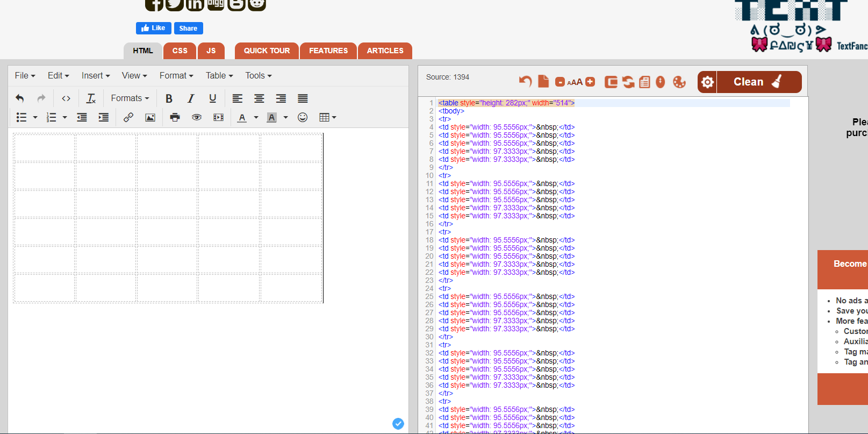The height and width of the screenshot is (434, 868).
Task: Insert numbered list
Action: pyautogui.click(x=52, y=117)
